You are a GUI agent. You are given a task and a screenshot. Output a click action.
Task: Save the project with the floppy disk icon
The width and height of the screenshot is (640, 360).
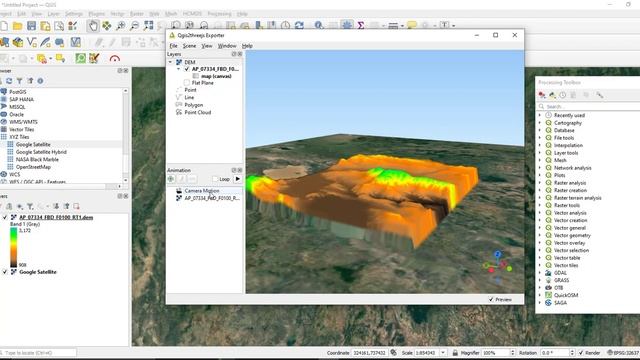click(x=31, y=26)
